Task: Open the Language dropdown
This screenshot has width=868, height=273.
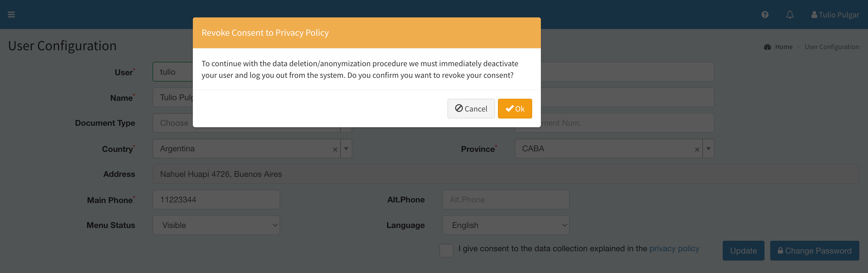Action: pyautogui.click(x=505, y=225)
